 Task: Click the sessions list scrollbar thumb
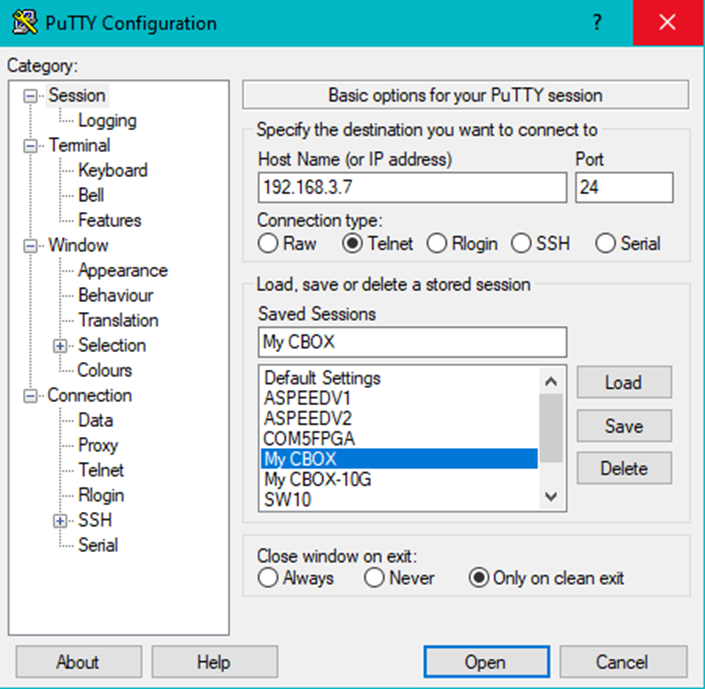[x=551, y=428]
